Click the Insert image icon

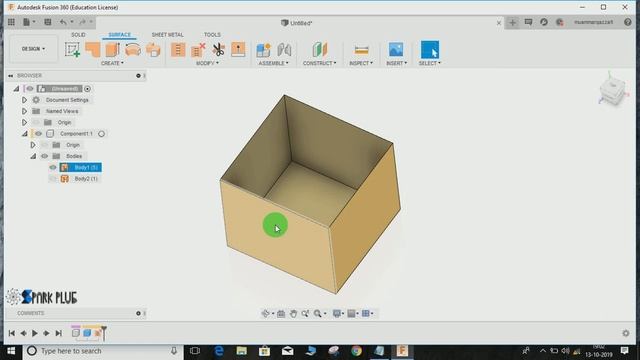click(x=396, y=50)
